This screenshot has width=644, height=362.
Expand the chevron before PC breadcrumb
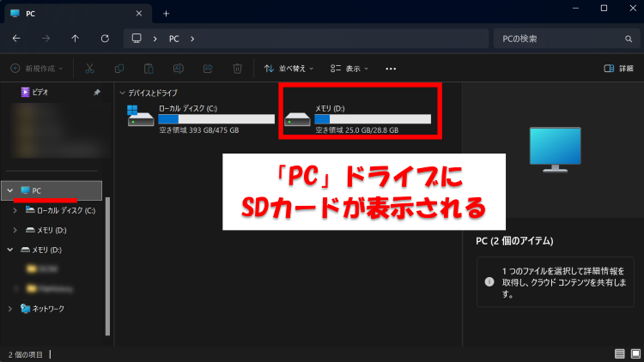(155, 39)
